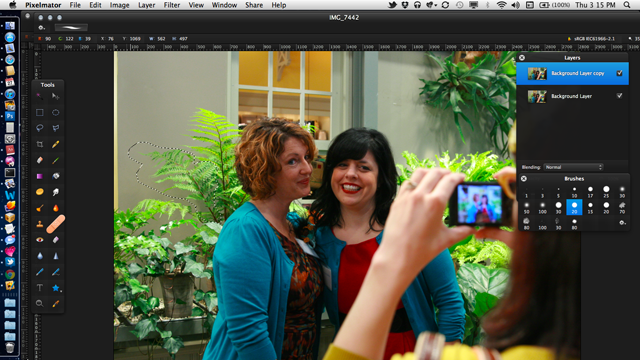Close the Brushes panel

(524, 179)
